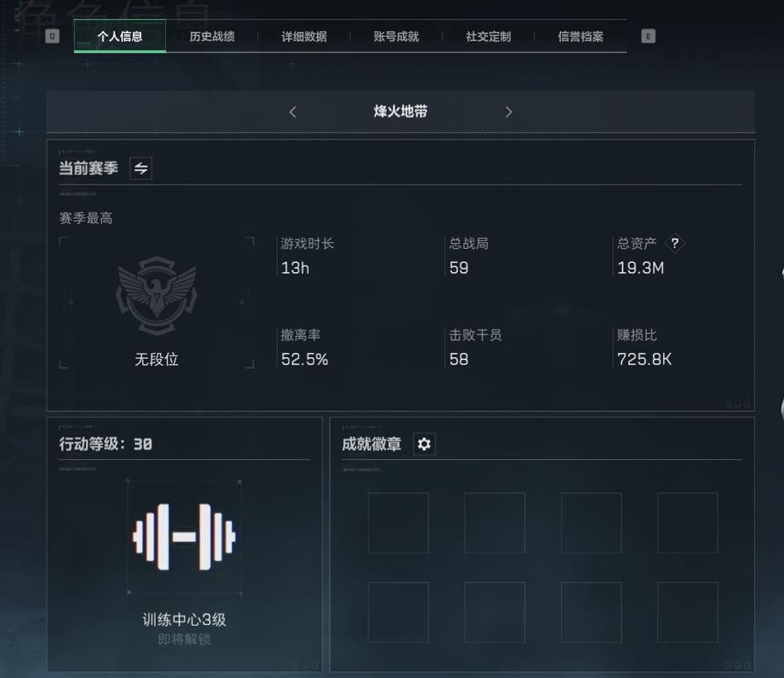The height and width of the screenshot is (678, 784).
Task: Open the 账号成就 tab
Action: pyautogui.click(x=396, y=36)
